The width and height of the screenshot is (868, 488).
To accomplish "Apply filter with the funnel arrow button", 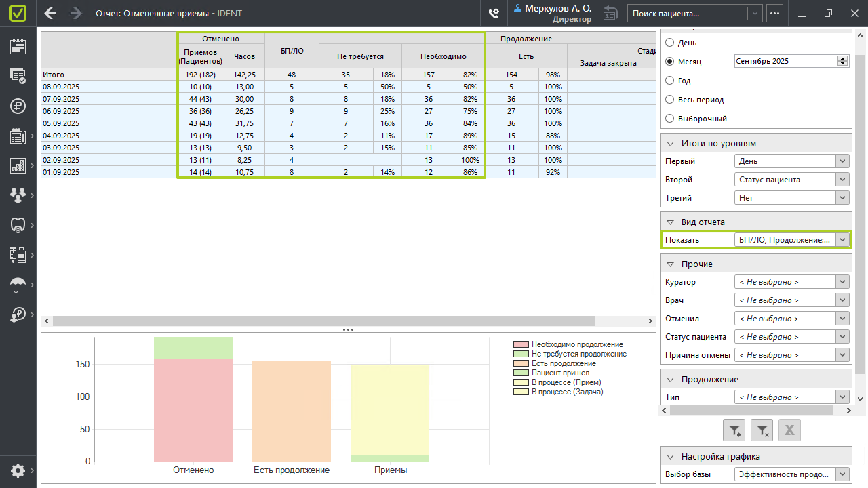I will click(734, 430).
